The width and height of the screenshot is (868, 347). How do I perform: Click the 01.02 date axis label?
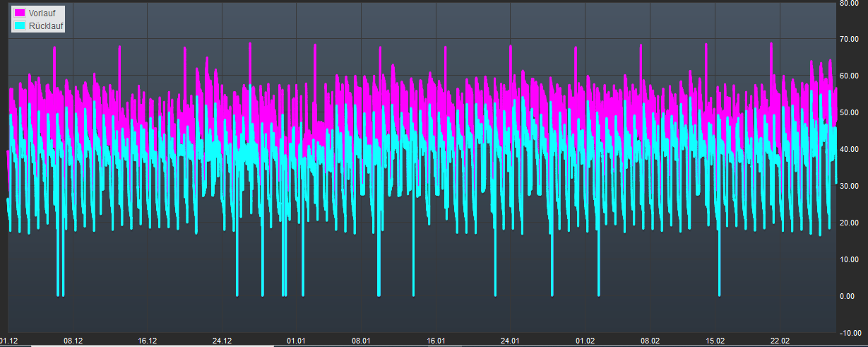[x=585, y=341]
